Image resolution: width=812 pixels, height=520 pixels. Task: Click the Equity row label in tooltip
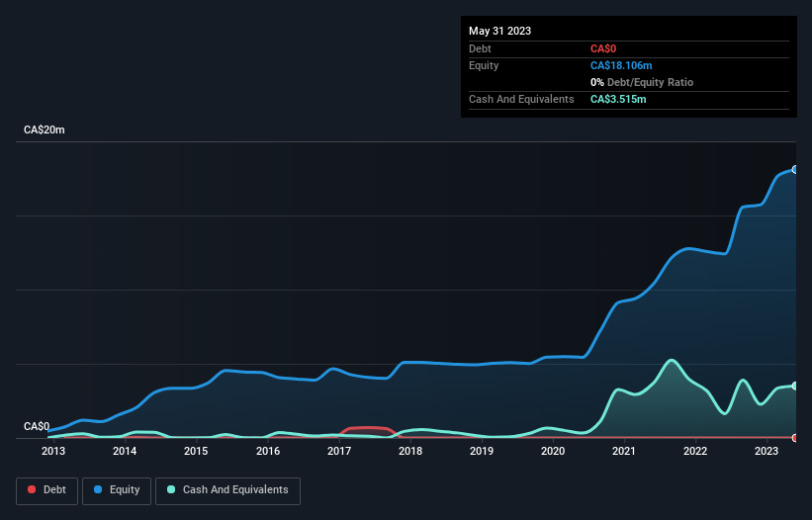[x=484, y=65]
